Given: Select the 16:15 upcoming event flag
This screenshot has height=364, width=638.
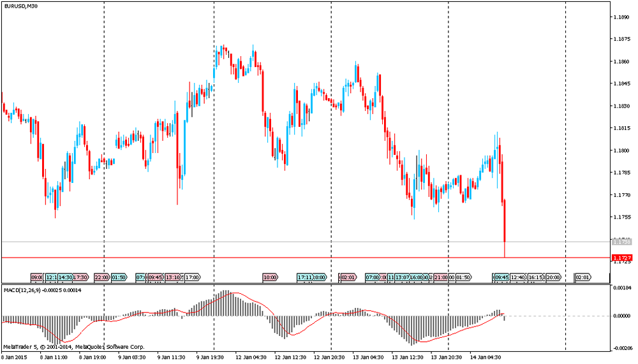Looking at the screenshot, I should pos(536,277).
